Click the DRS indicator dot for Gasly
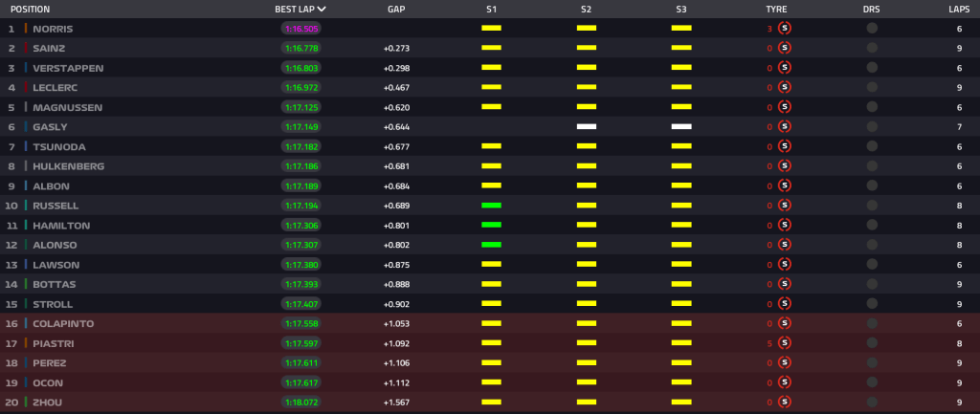Viewport: 980px width, 414px height. [872, 127]
